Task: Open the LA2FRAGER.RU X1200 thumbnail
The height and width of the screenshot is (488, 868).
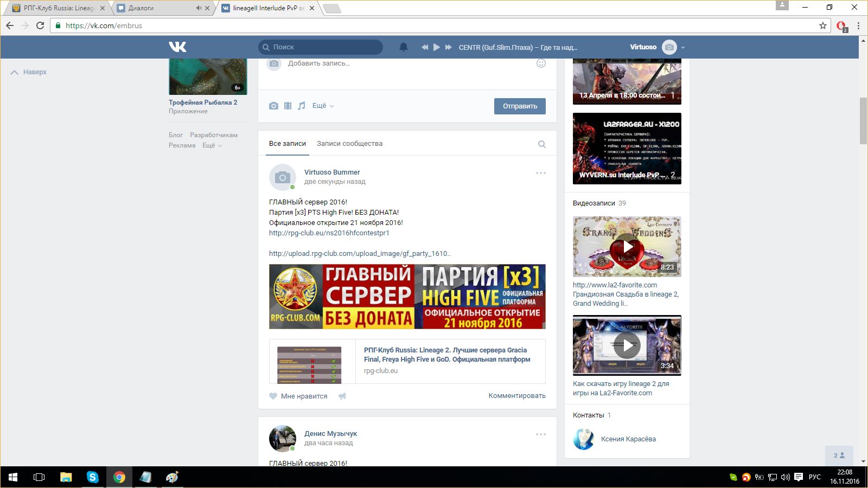Action: coord(627,149)
